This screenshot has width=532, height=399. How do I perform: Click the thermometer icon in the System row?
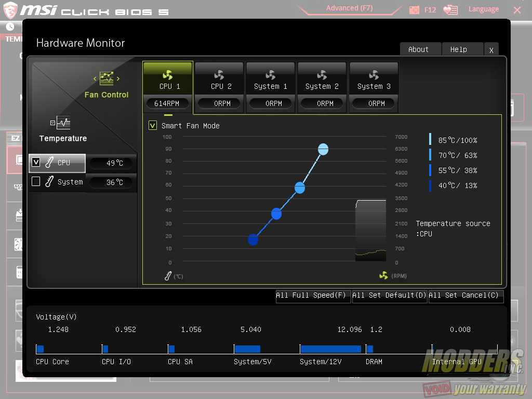(x=49, y=181)
